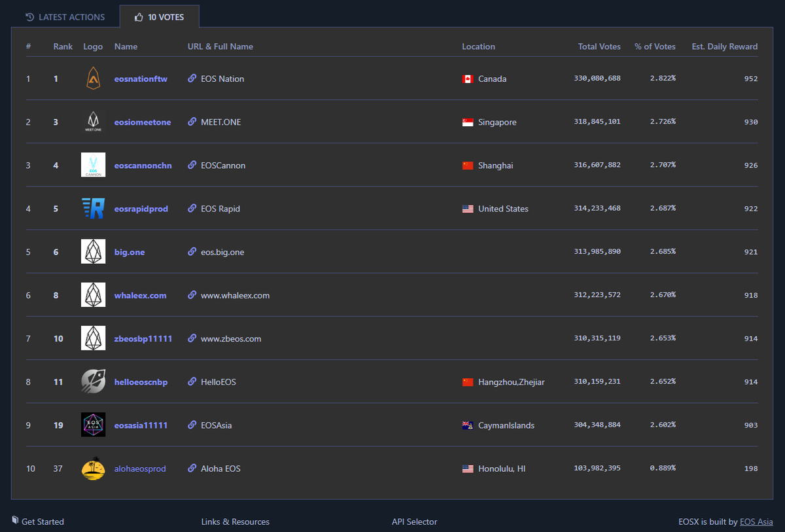Screen dimensions: 785x532
Task: Click link icon beside www.zbeos.com
Action: (192, 338)
